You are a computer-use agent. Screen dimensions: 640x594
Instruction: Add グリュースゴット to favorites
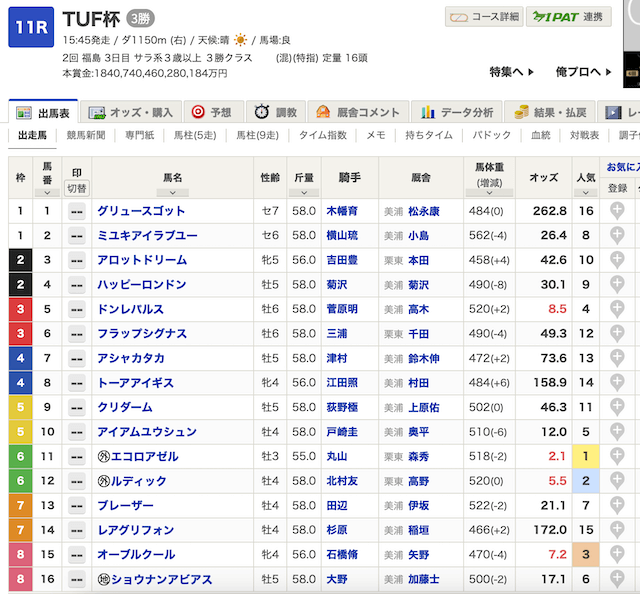[x=617, y=211]
